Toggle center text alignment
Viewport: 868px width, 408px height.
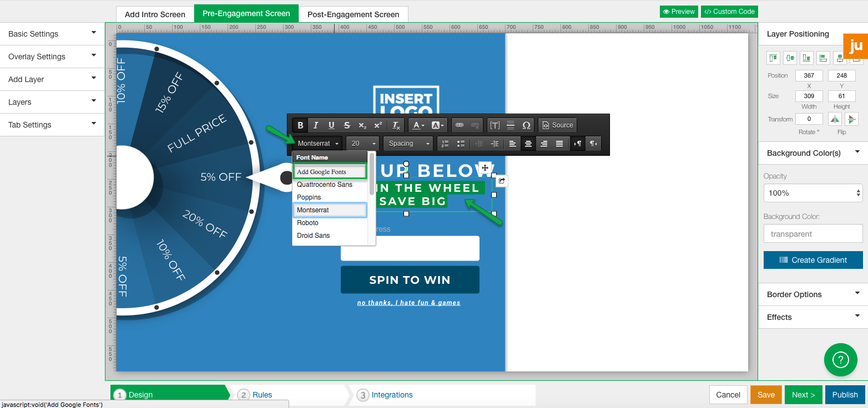[528, 144]
